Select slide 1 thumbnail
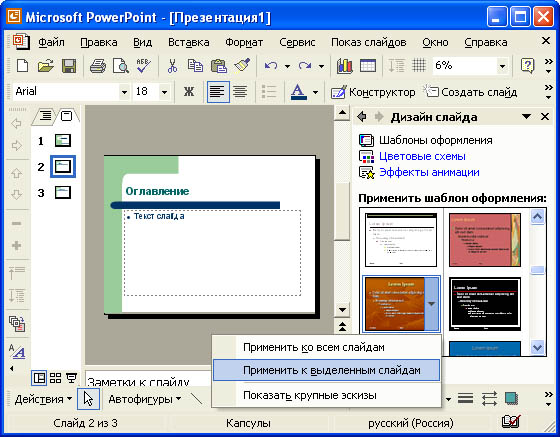Viewport: 560px width, 437px height. [63, 140]
